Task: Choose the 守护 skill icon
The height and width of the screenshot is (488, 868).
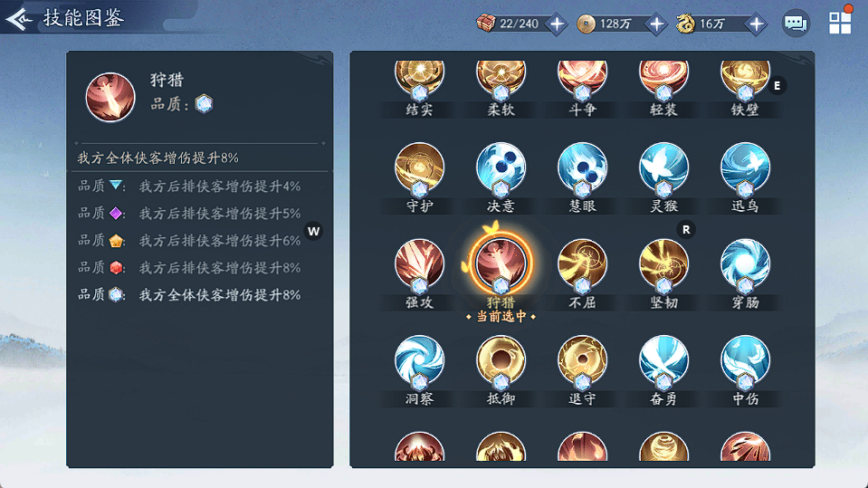Action: (419, 168)
